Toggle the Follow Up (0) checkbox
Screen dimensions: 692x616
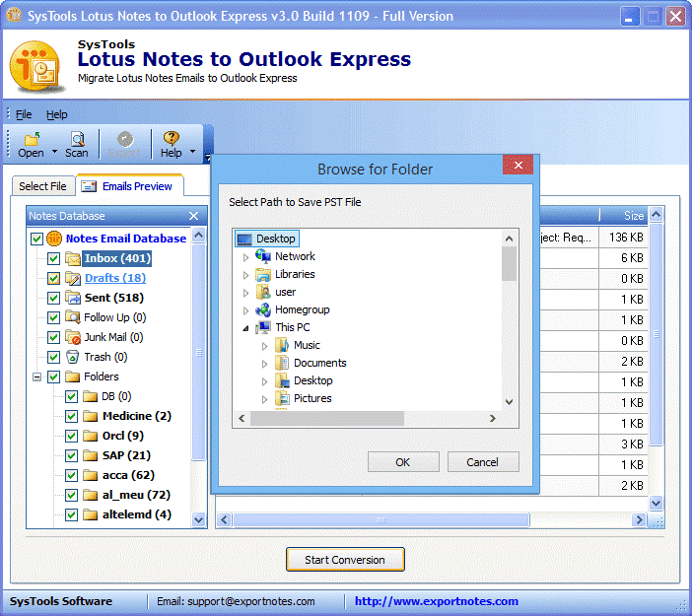(53, 317)
